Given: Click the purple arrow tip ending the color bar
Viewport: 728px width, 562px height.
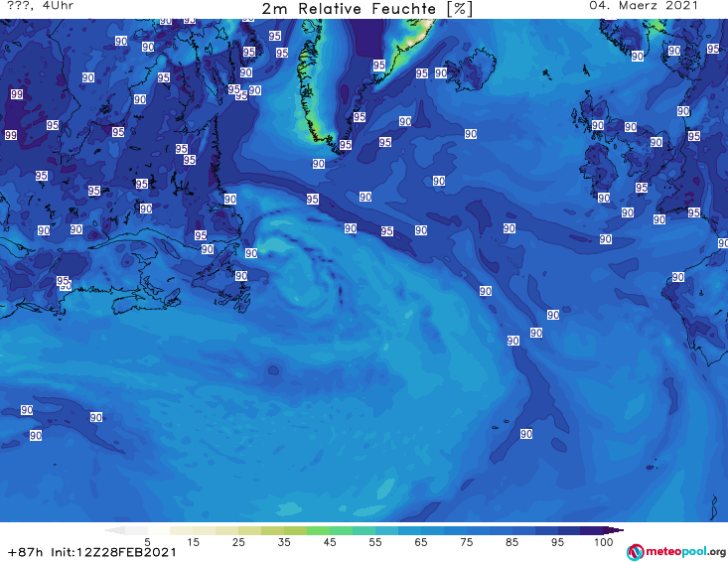Looking at the screenshot, I should point(614,530).
